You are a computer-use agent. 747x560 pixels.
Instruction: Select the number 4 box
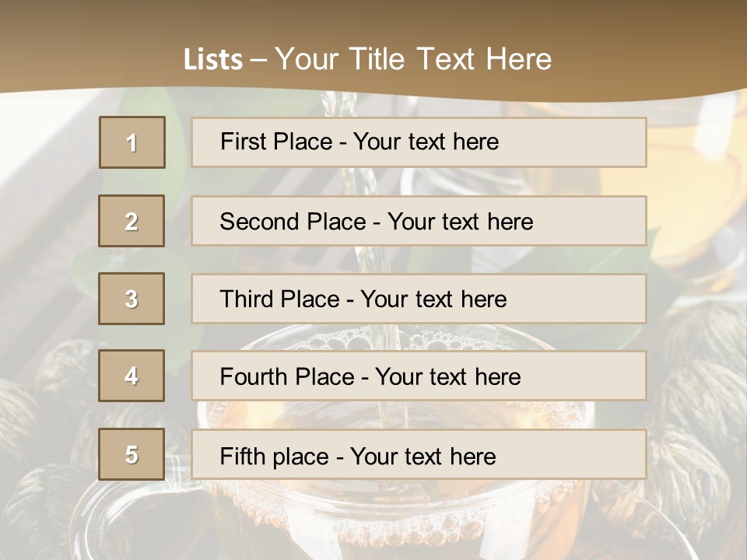132,376
